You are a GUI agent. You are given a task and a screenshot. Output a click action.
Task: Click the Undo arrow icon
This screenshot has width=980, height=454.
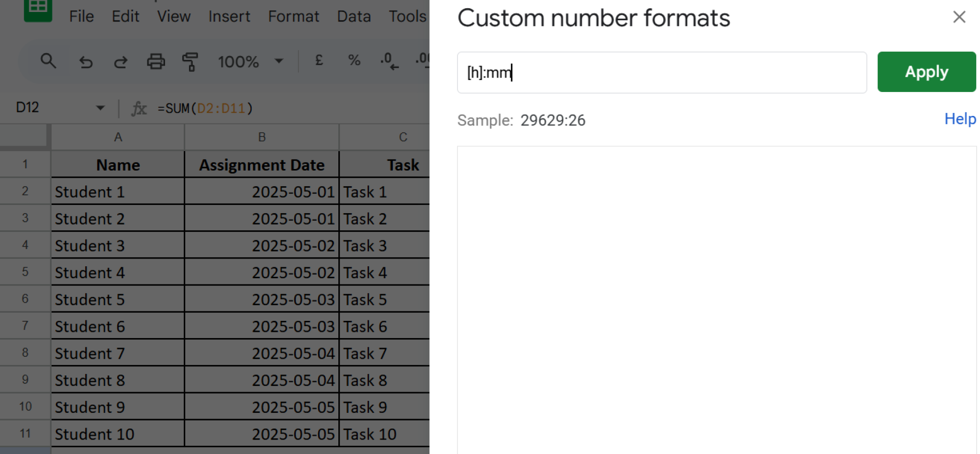coord(86,62)
